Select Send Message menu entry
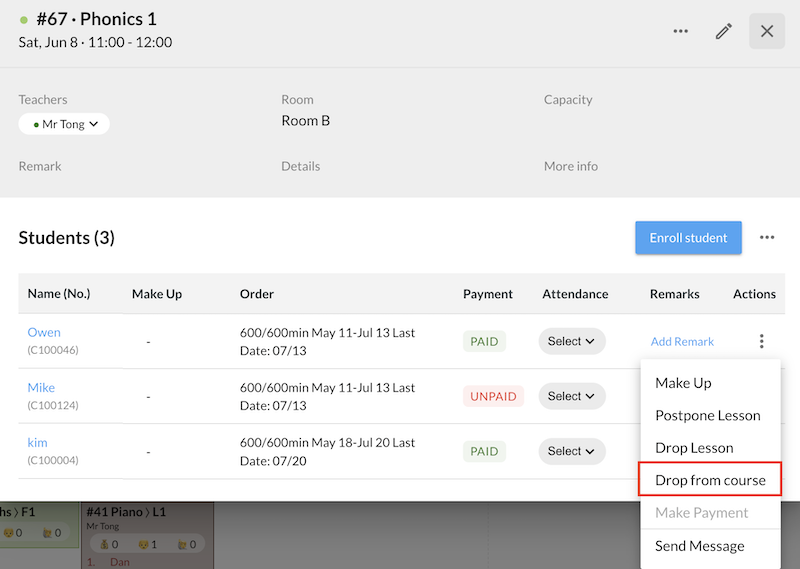This screenshot has width=800, height=569. pyautogui.click(x=699, y=546)
